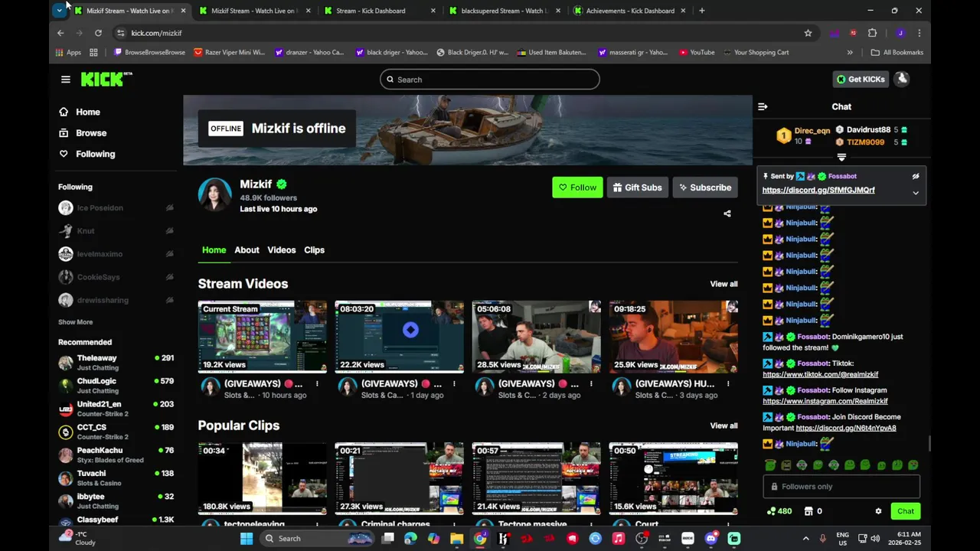
Task: Expand the chat leaderboard handle
Action: click(841, 157)
